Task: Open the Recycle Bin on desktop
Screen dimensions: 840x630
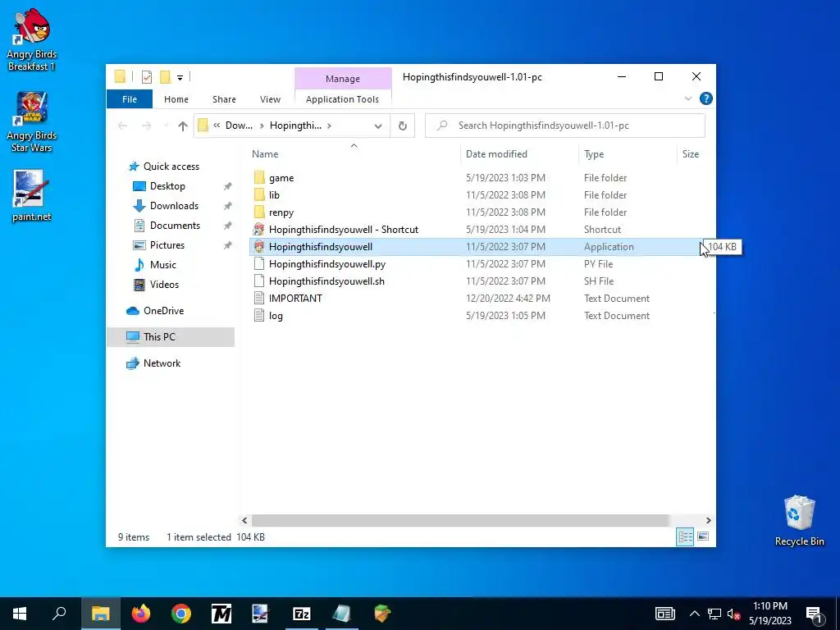Action: coord(799,520)
